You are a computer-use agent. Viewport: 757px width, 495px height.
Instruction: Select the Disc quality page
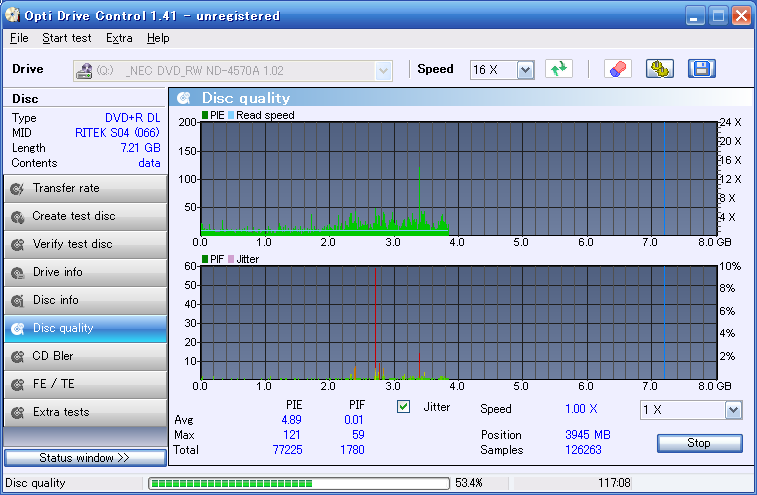[x=85, y=328]
